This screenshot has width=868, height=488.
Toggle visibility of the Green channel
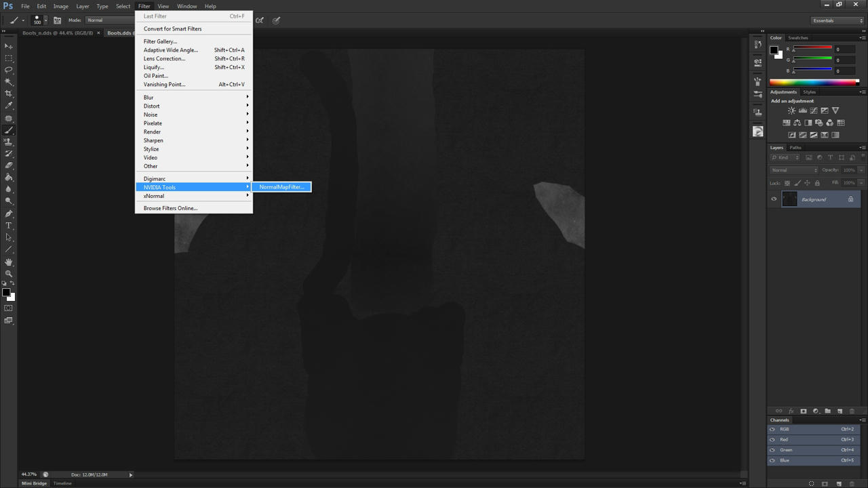772,450
